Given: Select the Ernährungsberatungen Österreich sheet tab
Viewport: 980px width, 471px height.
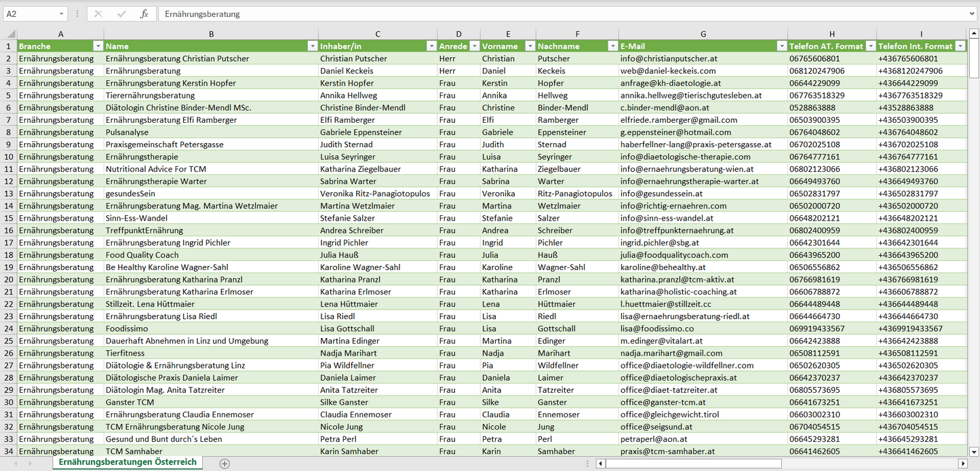Looking at the screenshot, I should coord(128,462).
